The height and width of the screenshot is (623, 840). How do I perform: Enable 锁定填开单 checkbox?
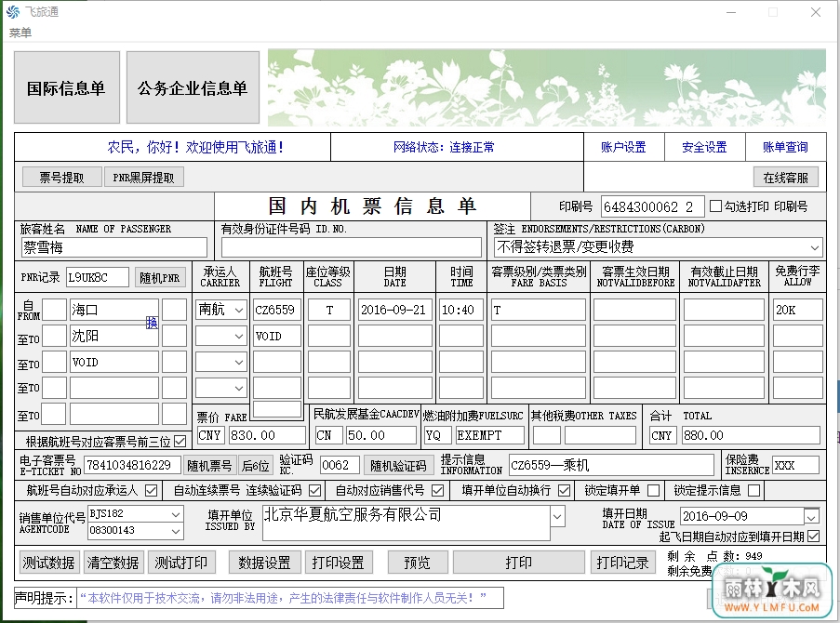[654, 490]
